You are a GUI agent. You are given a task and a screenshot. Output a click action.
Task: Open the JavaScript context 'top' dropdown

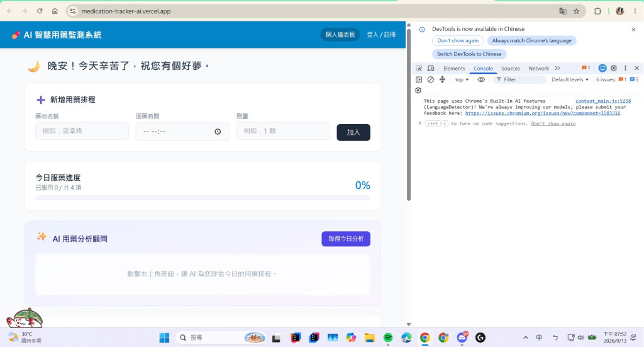click(x=462, y=79)
